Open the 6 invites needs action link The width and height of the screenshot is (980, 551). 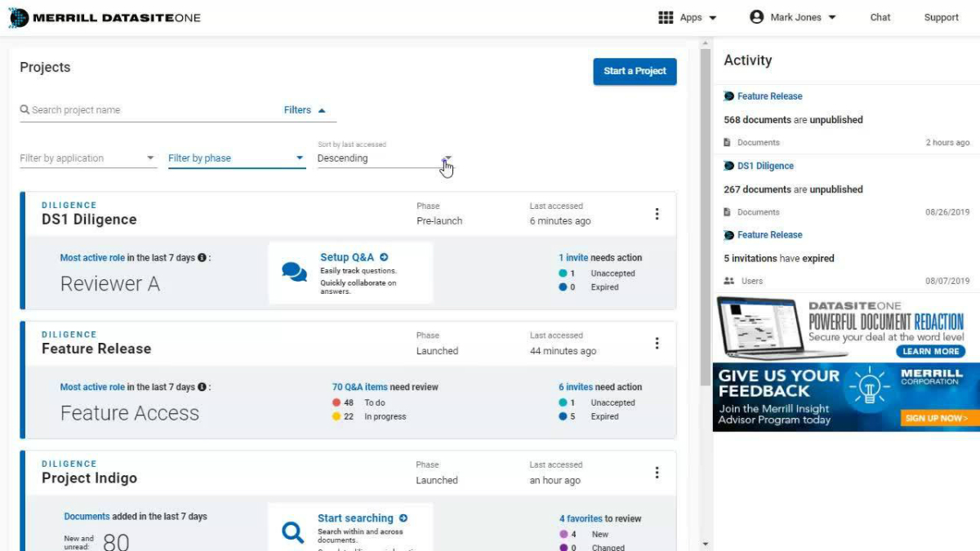click(576, 387)
